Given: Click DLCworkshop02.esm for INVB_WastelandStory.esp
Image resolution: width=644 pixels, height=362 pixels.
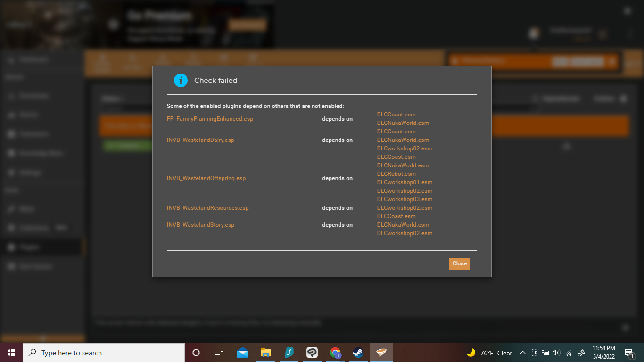Looking at the screenshot, I should pyautogui.click(x=405, y=233).
